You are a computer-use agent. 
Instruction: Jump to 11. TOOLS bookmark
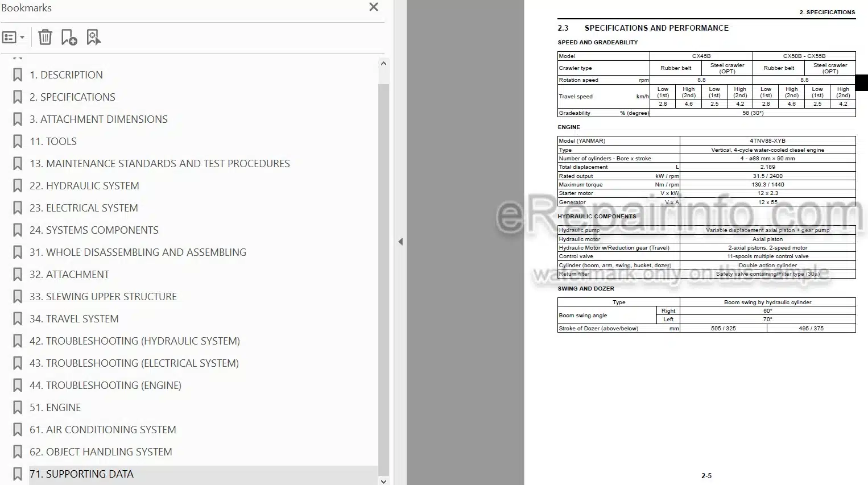[53, 142]
